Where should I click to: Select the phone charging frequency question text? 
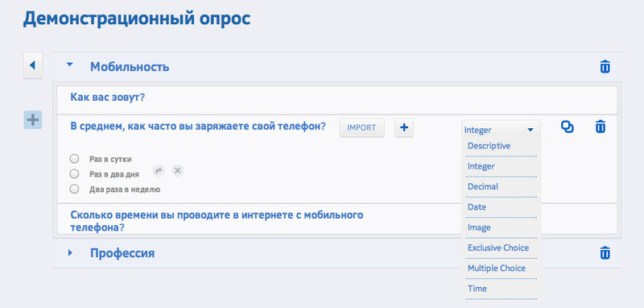click(198, 127)
